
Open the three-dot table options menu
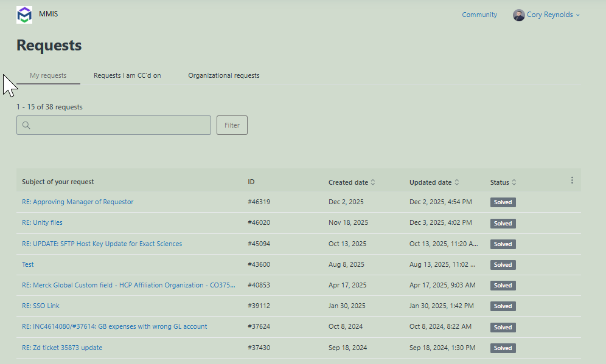572,180
